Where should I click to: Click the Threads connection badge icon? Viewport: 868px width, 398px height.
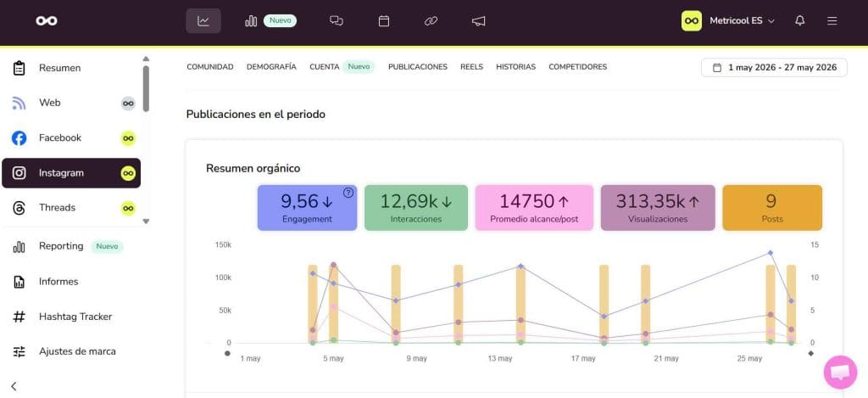(x=129, y=209)
